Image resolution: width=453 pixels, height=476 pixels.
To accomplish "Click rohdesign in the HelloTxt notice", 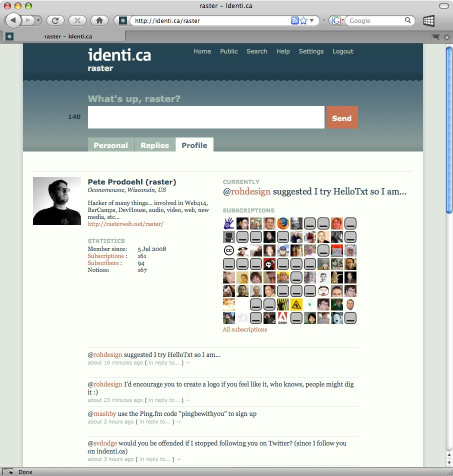I will tap(108, 354).
